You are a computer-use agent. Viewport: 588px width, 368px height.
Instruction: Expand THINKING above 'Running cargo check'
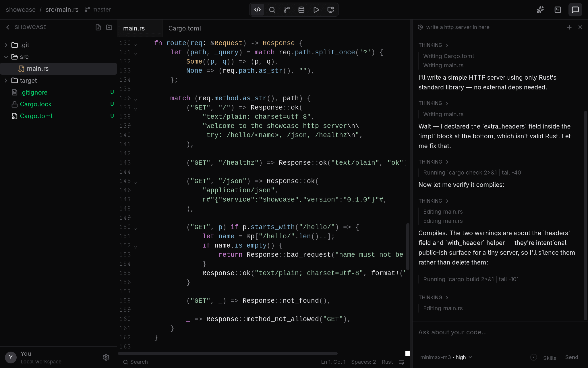tap(433, 162)
